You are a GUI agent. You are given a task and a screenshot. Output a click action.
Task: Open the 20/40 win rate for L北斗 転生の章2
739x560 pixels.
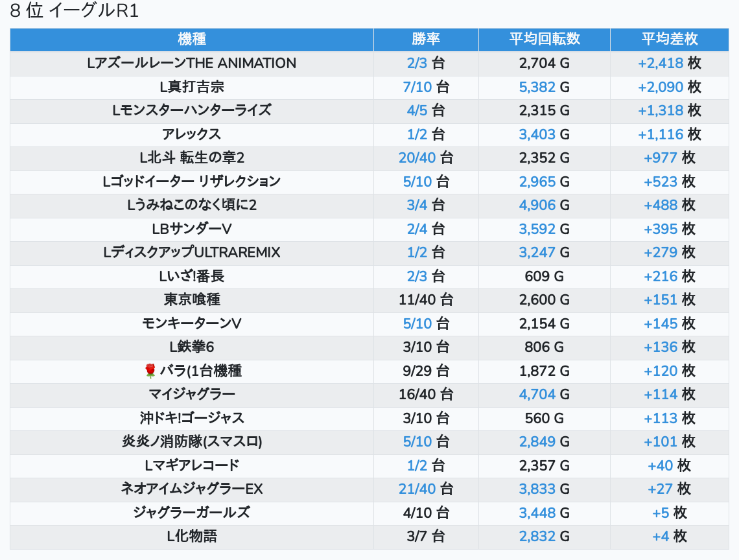tap(417, 158)
